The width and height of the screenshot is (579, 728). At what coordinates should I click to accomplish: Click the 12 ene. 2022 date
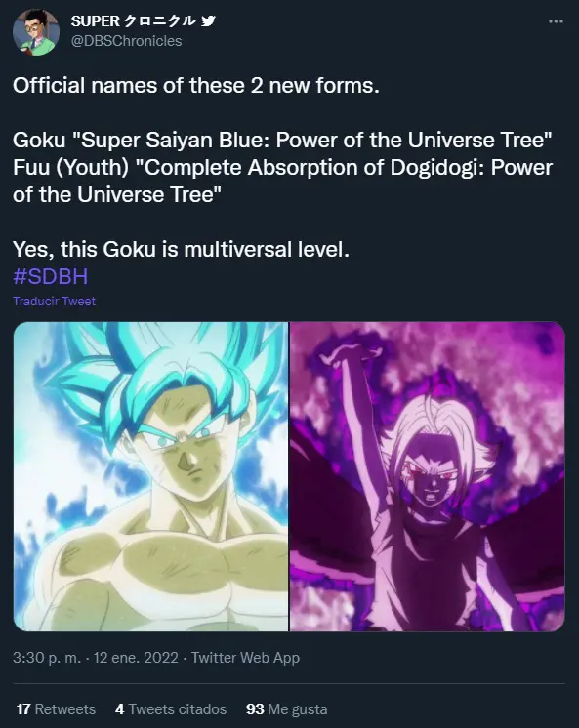coord(136,658)
